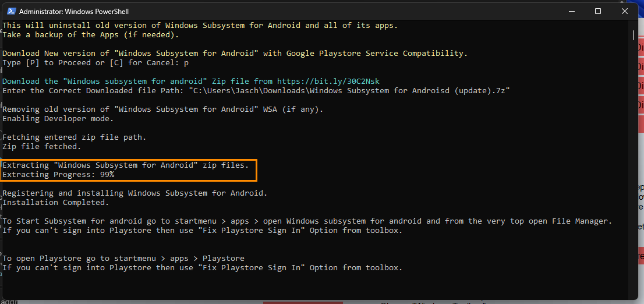Click the PowerShell icon in the title bar
Image resolution: width=644 pixels, height=304 pixels.
(12, 11)
